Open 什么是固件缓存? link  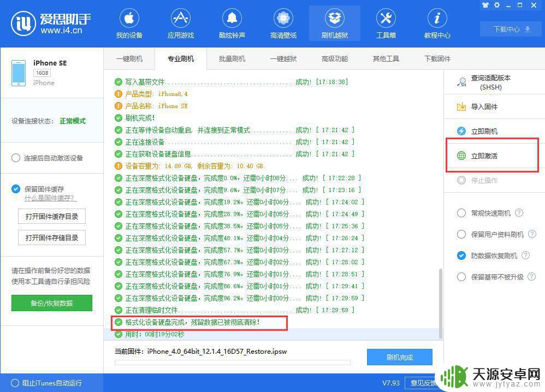pyautogui.click(x=50, y=198)
